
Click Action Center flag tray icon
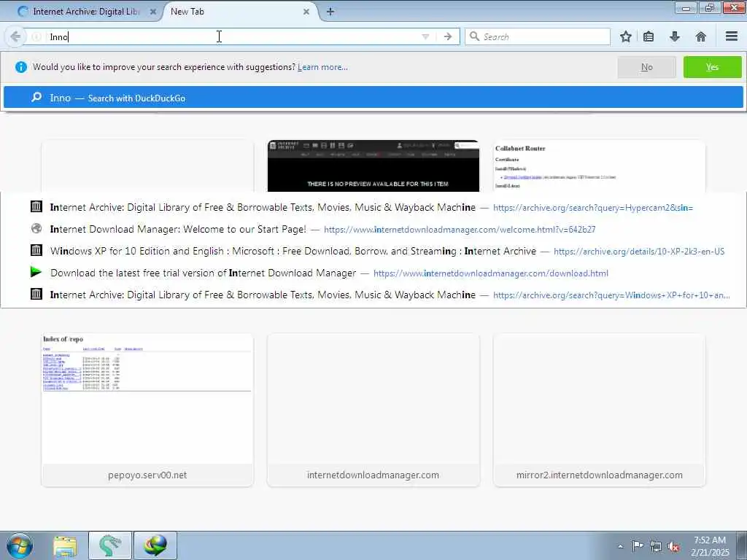tap(638, 545)
